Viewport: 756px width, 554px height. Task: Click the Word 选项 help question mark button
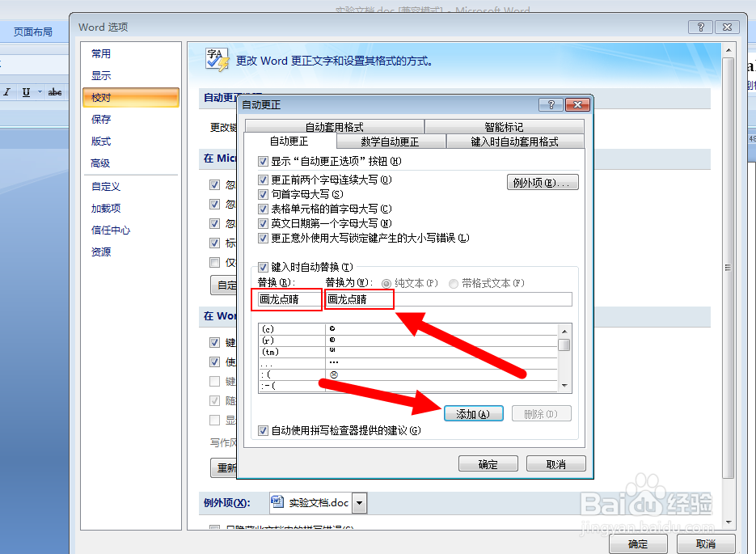tap(700, 27)
